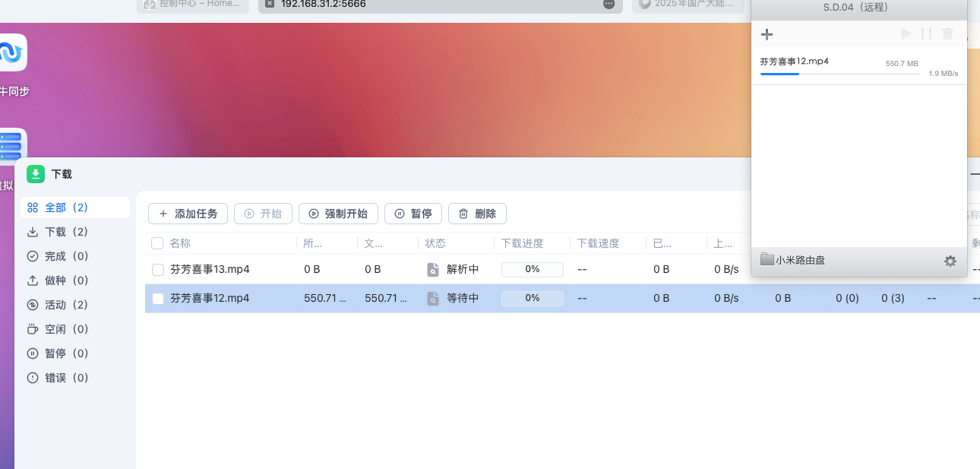Click the ellipsis icon on 192.168.31.2:5666 tab
Image resolution: width=980 pixels, height=469 pixels.
point(609,4)
